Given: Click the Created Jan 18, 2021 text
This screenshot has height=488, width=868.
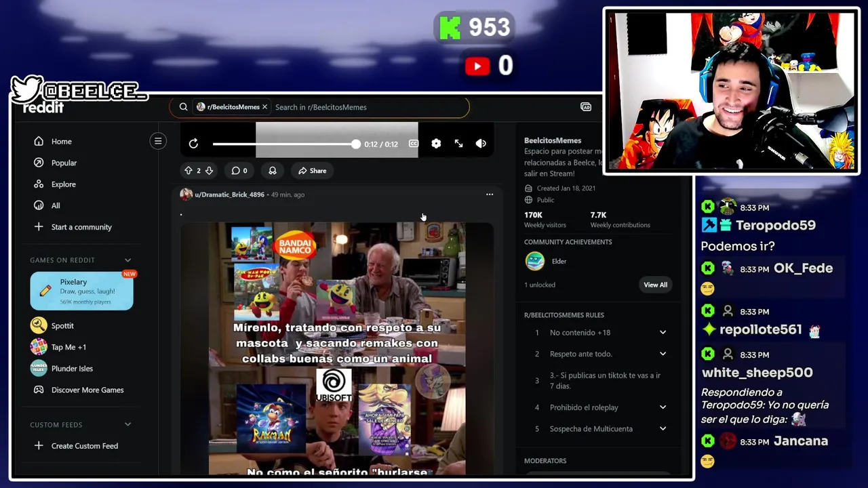Looking at the screenshot, I should click(566, 188).
